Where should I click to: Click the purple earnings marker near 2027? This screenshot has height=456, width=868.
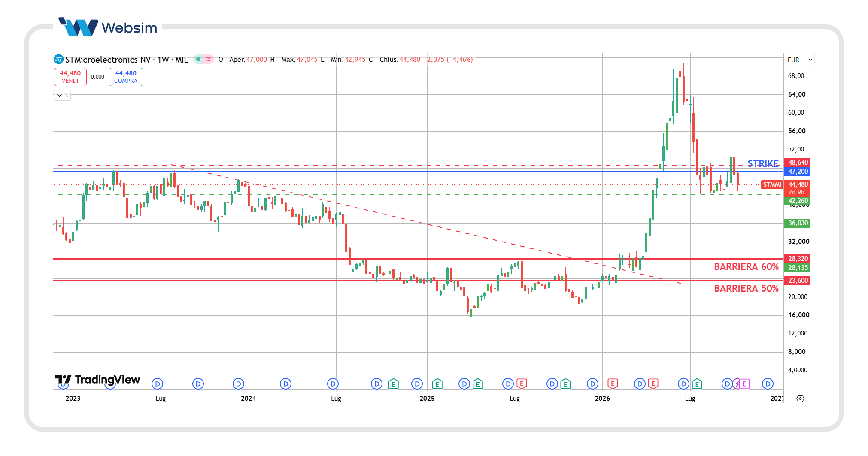[x=744, y=384]
